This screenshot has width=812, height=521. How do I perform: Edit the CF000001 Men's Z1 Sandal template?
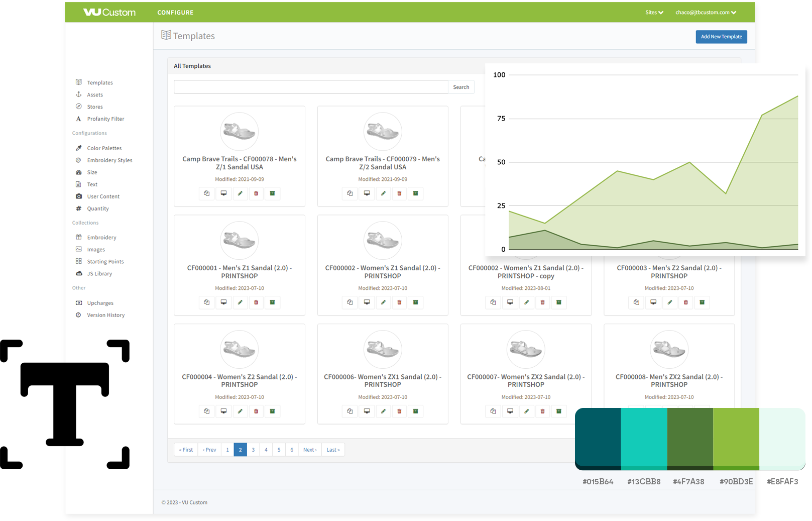(x=240, y=302)
